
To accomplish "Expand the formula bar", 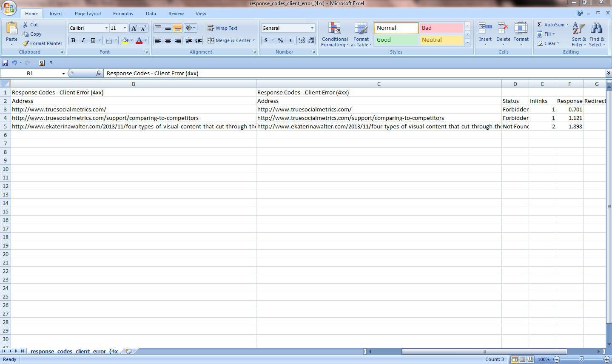I will [609, 74].
